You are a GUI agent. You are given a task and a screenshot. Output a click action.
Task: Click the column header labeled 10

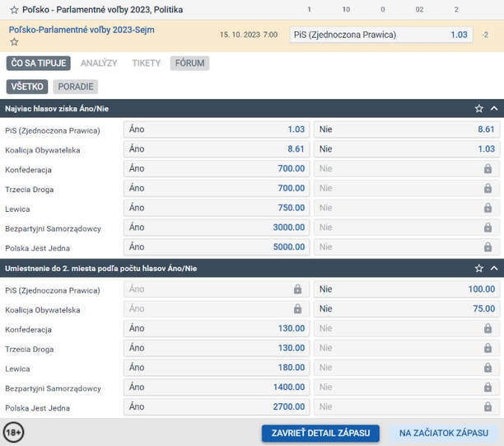coord(346,10)
